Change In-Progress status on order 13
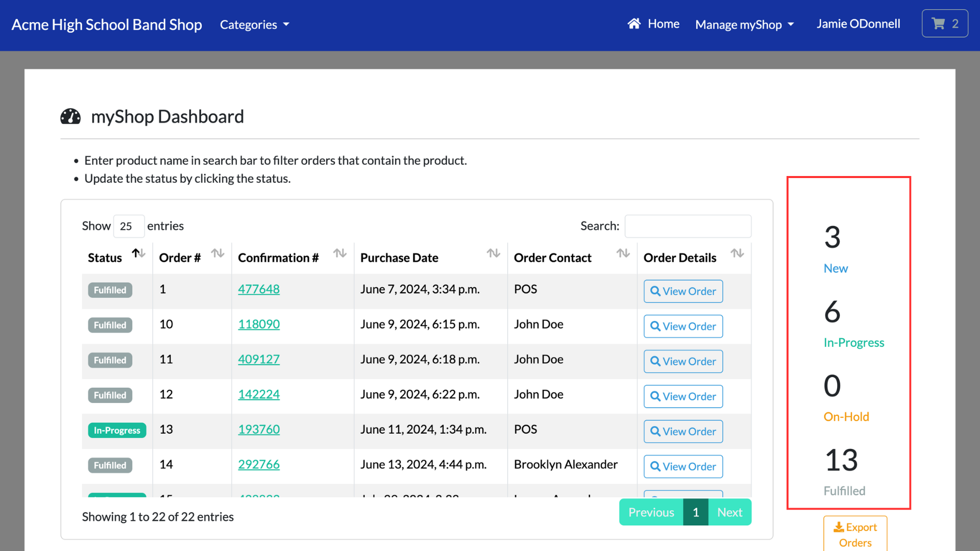Screen dimensions: 980x551 (117, 430)
